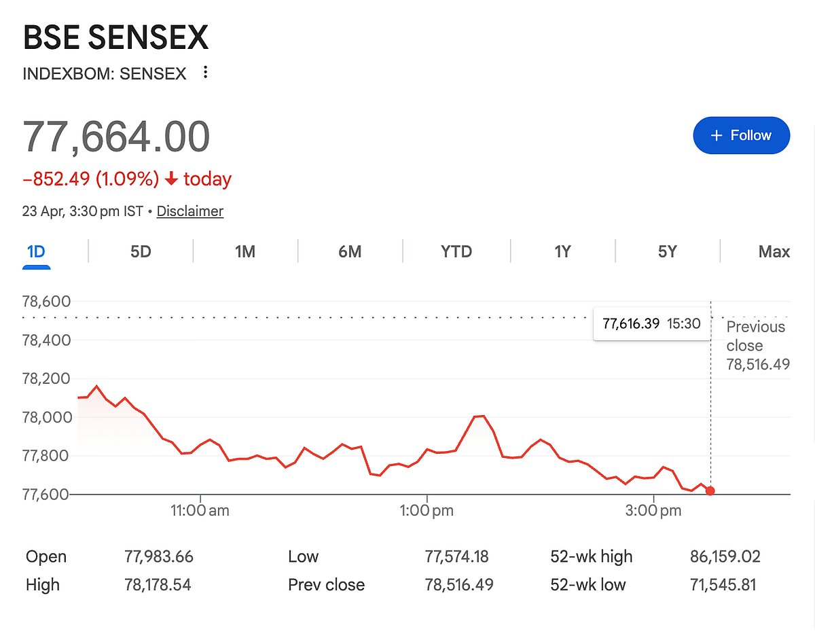Select the 1D time range tab
The width and height of the screenshot is (815, 644).
(x=36, y=252)
